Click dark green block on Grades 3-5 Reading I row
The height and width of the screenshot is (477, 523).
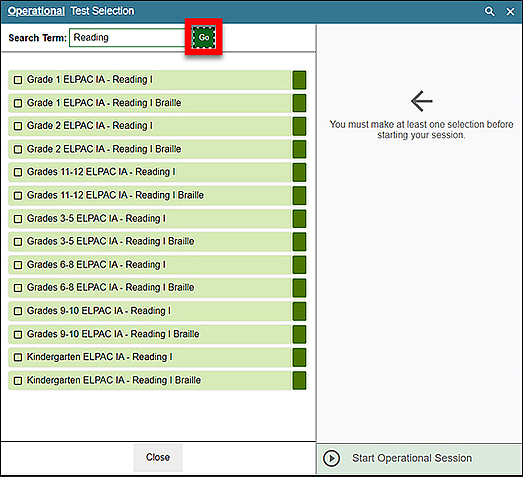(299, 219)
